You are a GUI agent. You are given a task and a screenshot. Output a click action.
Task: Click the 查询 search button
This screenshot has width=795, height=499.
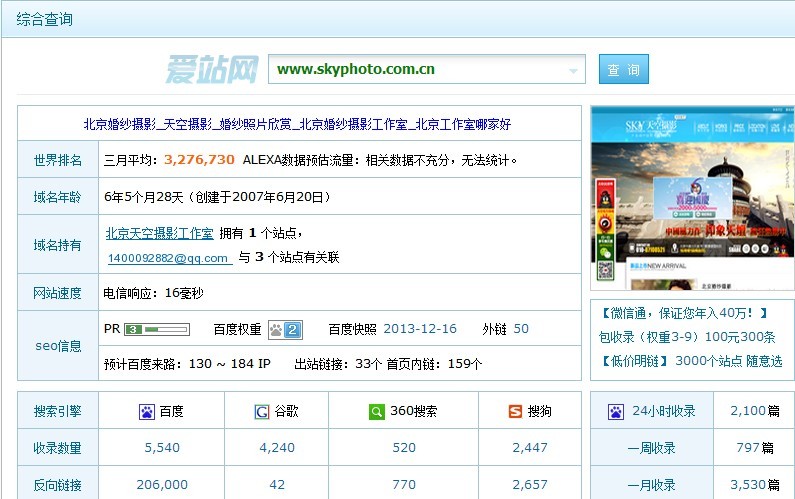tap(624, 69)
